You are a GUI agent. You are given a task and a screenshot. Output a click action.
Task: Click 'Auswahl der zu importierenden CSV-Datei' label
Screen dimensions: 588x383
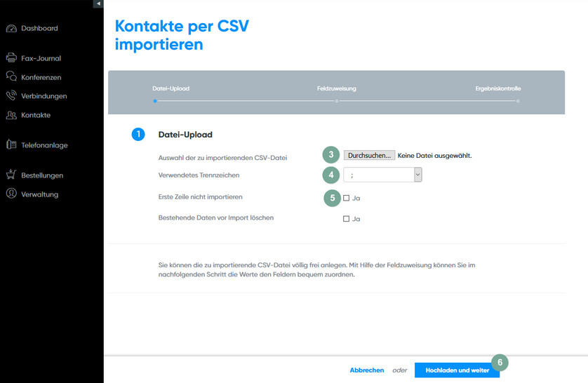click(222, 158)
